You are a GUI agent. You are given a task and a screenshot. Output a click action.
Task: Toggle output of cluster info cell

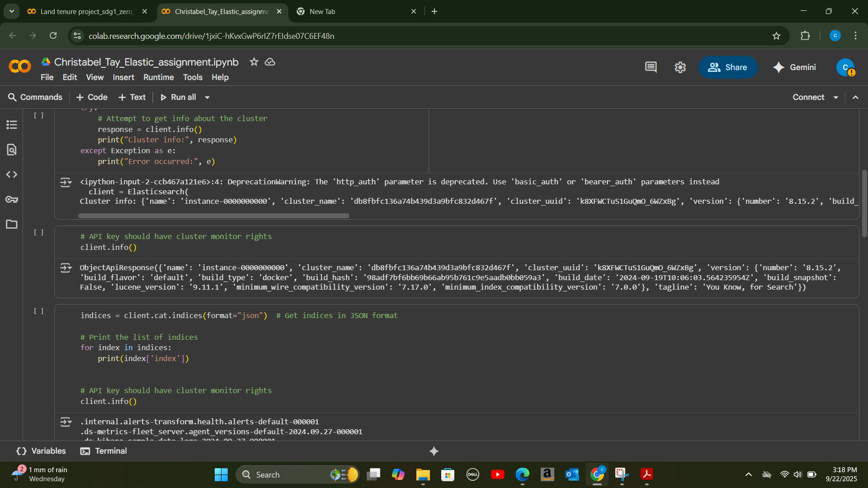click(x=66, y=183)
